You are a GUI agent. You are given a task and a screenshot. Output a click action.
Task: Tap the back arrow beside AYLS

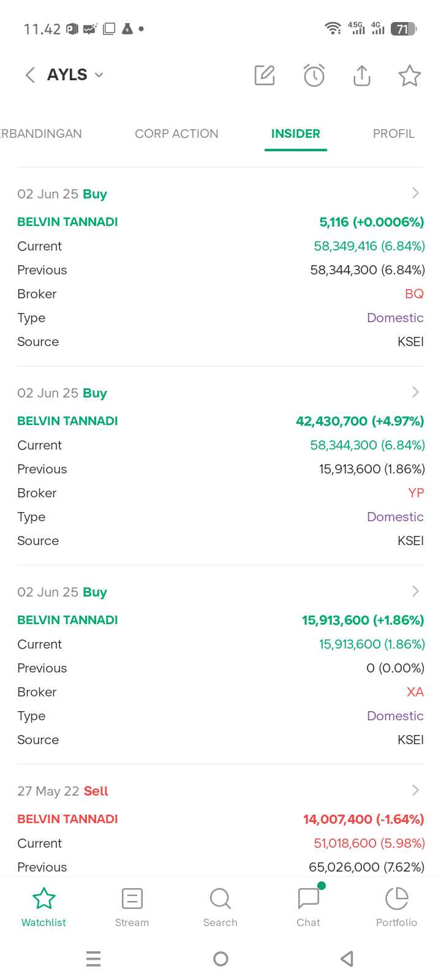pos(29,75)
